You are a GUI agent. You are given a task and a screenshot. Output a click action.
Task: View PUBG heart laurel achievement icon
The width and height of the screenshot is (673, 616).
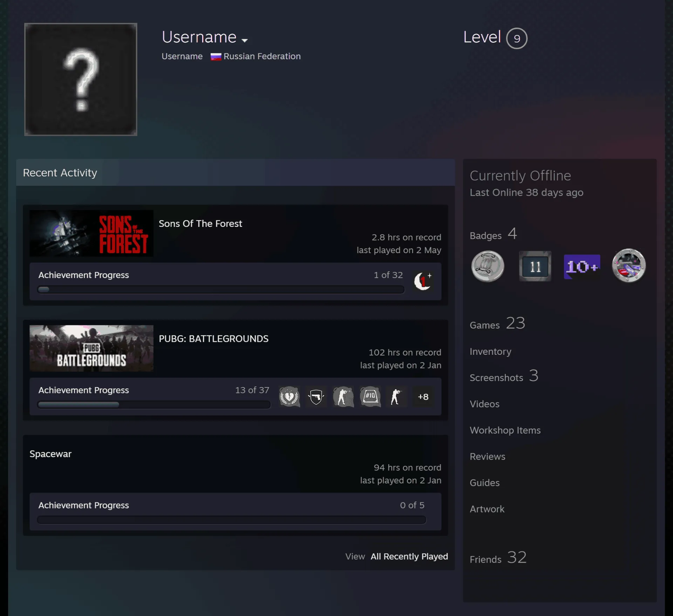(289, 397)
